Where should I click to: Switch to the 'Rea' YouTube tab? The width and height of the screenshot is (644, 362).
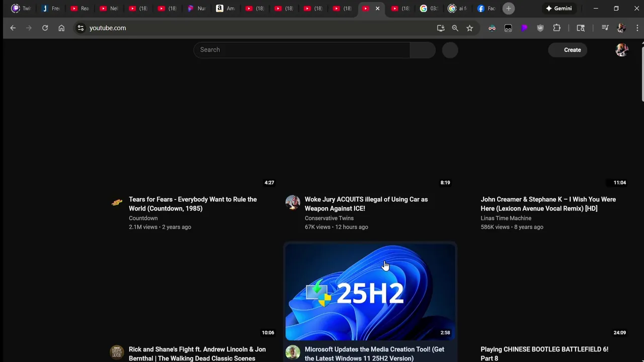pyautogui.click(x=79, y=9)
